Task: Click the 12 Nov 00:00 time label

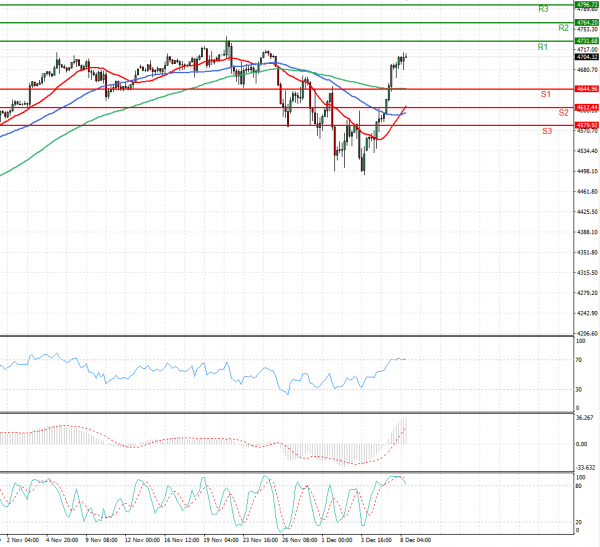Action: point(142,540)
